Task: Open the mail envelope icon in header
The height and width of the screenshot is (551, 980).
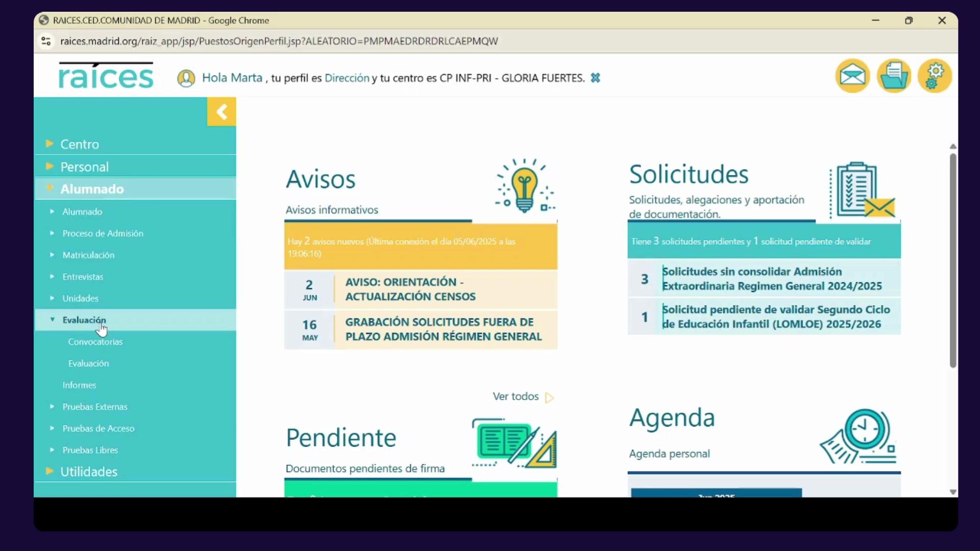Action: click(x=852, y=77)
